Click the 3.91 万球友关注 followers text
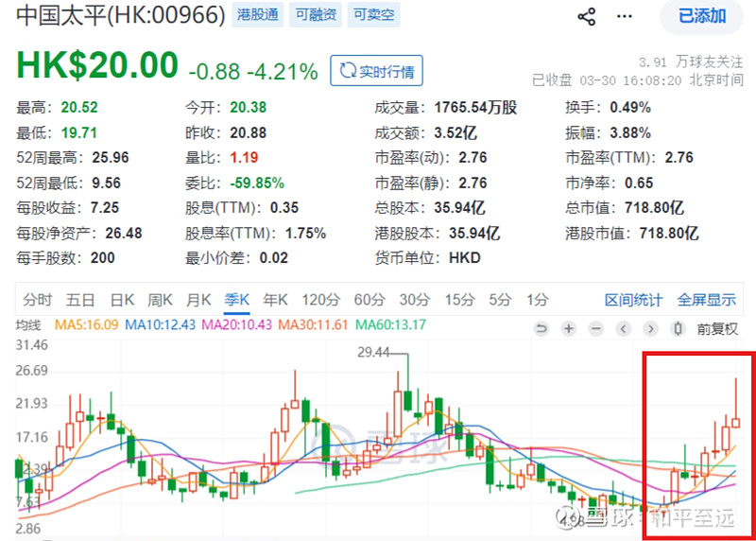The image size is (756, 541). pyautogui.click(x=691, y=62)
